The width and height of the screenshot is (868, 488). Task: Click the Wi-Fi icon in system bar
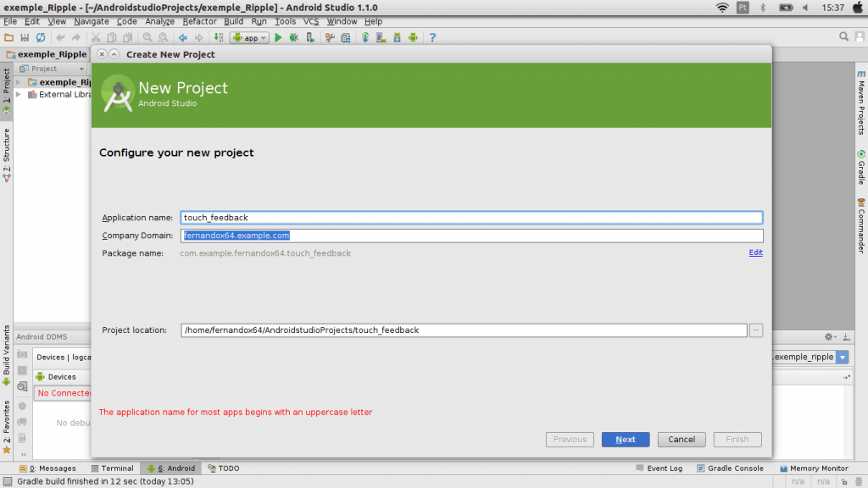coord(722,8)
